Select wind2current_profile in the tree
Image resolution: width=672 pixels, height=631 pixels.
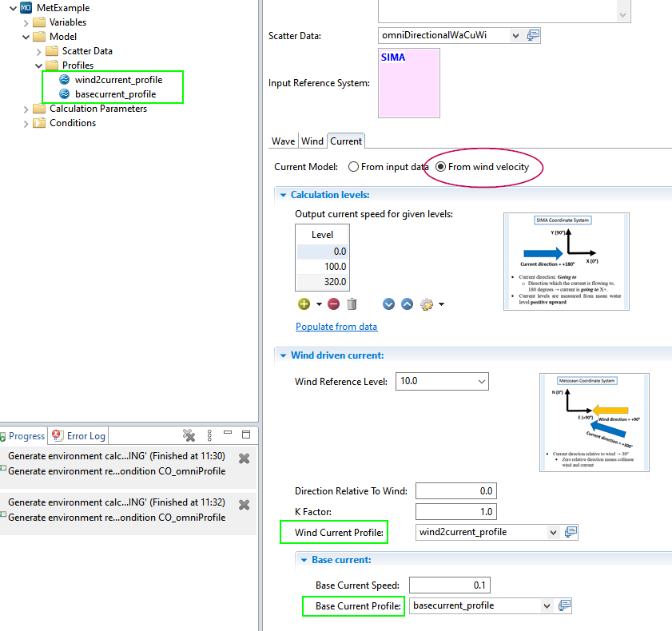coord(118,80)
